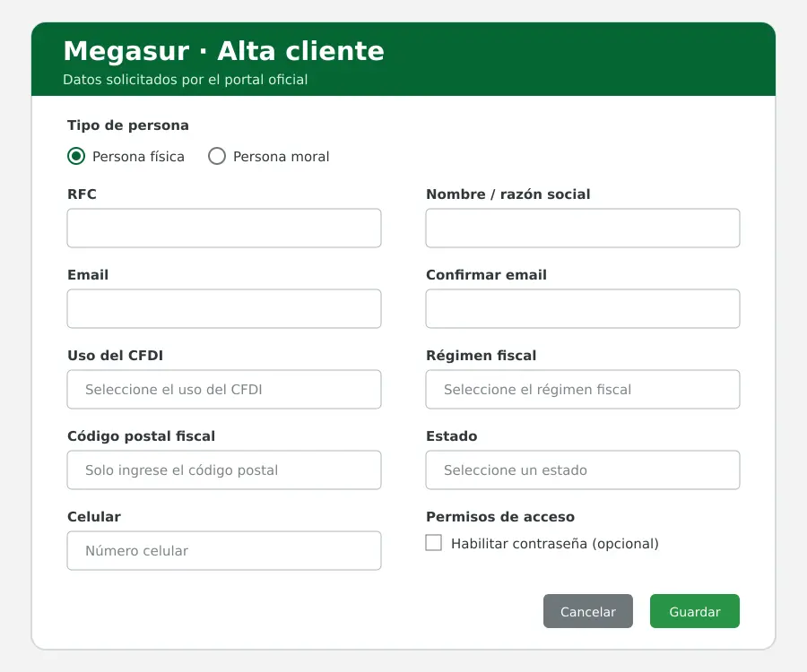Select the Confirmar email field

click(583, 309)
